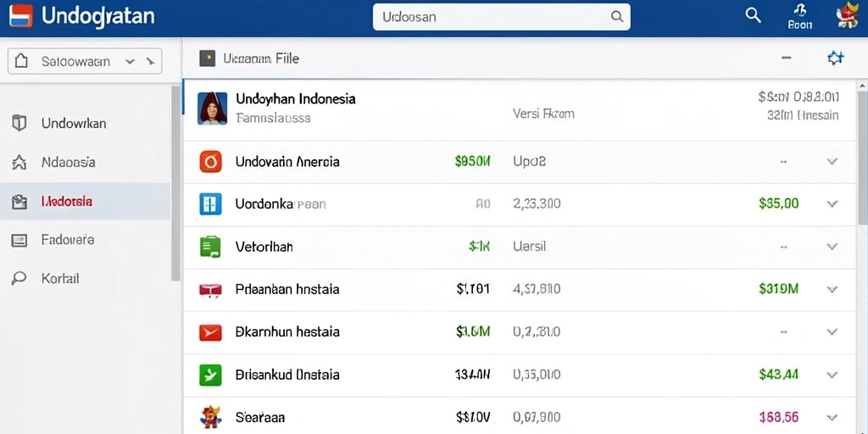868x434 pixels.
Task: Expand the Prleanaan hnstaia row chevron
Action: click(832, 289)
